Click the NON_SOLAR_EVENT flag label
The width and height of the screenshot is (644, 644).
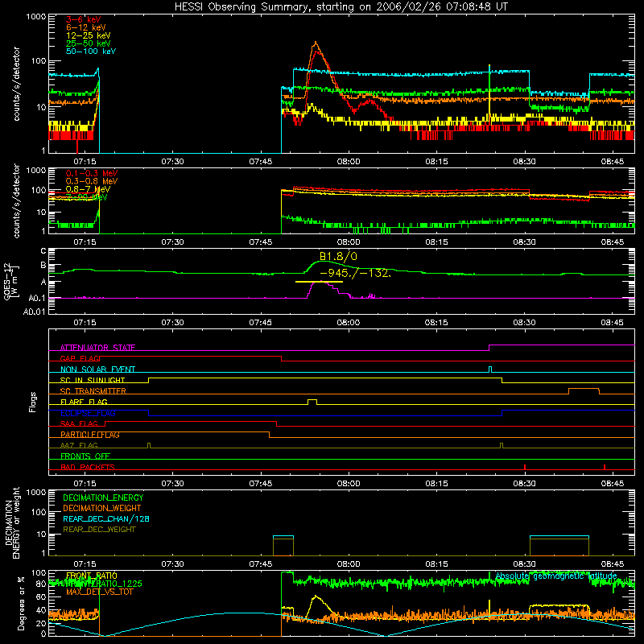97,369
